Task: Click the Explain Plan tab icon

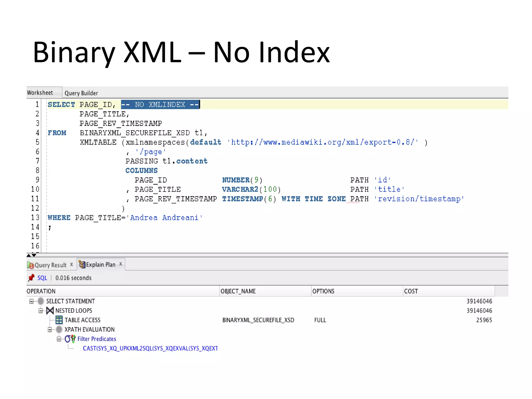Action: point(82,264)
